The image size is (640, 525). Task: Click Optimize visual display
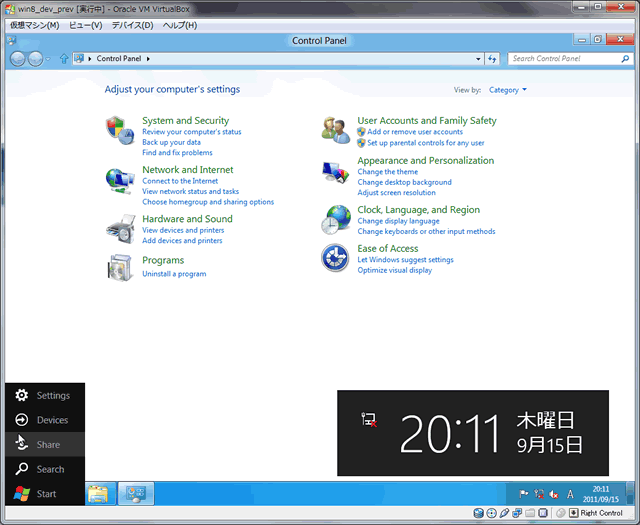pyautogui.click(x=394, y=270)
